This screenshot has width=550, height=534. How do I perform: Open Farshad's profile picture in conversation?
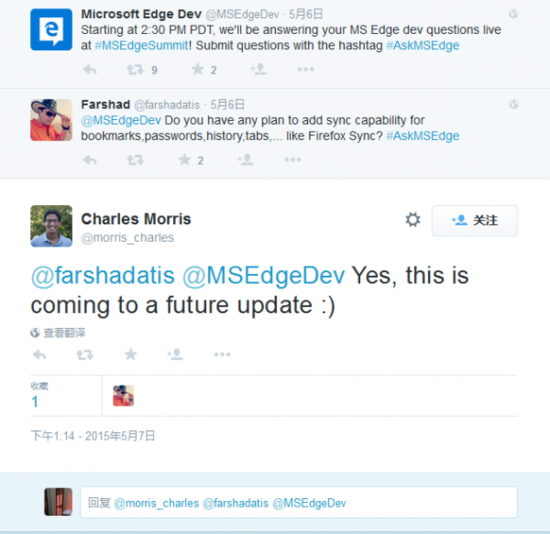[x=51, y=120]
